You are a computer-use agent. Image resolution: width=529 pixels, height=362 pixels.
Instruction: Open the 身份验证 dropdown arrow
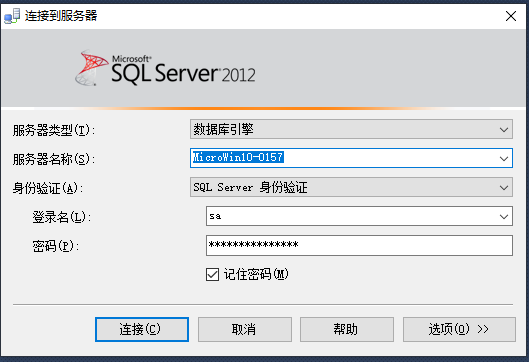[x=504, y=188]
